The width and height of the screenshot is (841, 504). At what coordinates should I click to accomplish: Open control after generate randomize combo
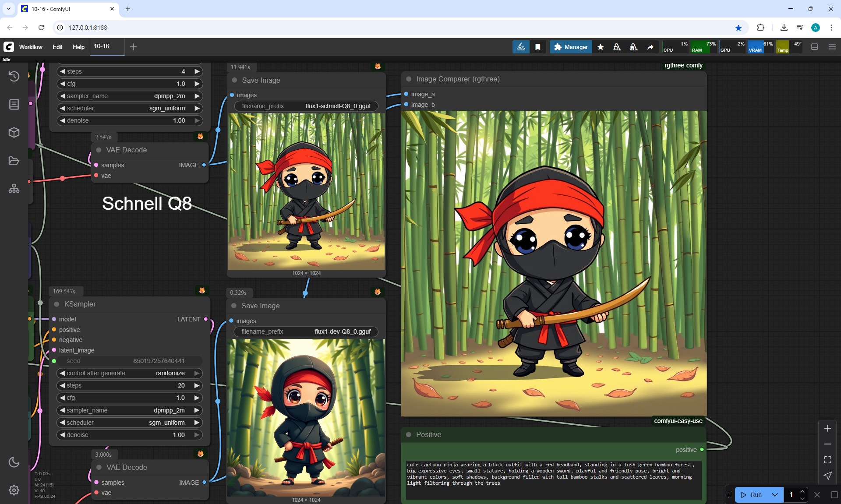tap(129, 373)
